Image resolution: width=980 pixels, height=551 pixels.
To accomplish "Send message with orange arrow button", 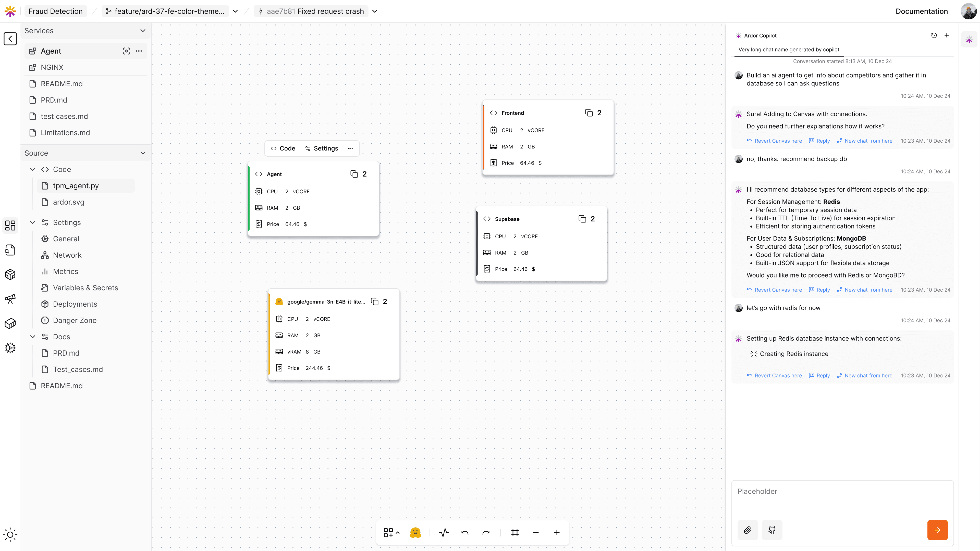I will pos(937,530).
